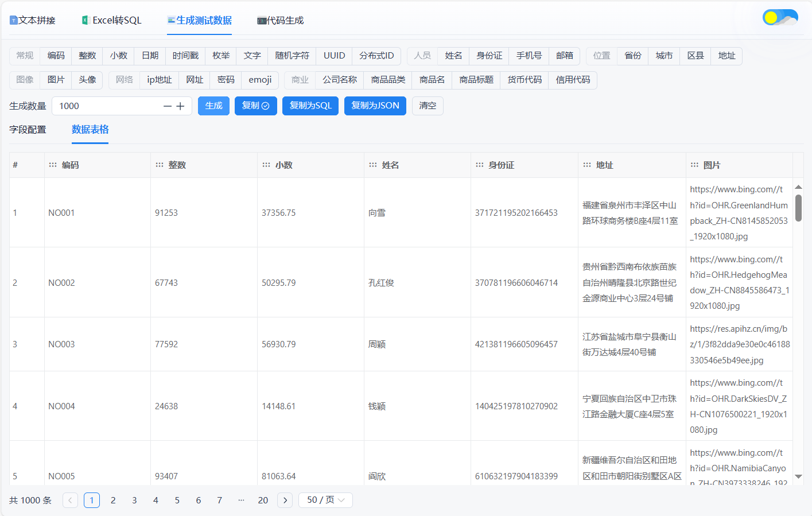Image resolution: width=812 pixels, height=516 pixels.
Task: Add the 公司名称 field type
Action: pyautogui.click(x=340, y=80)
